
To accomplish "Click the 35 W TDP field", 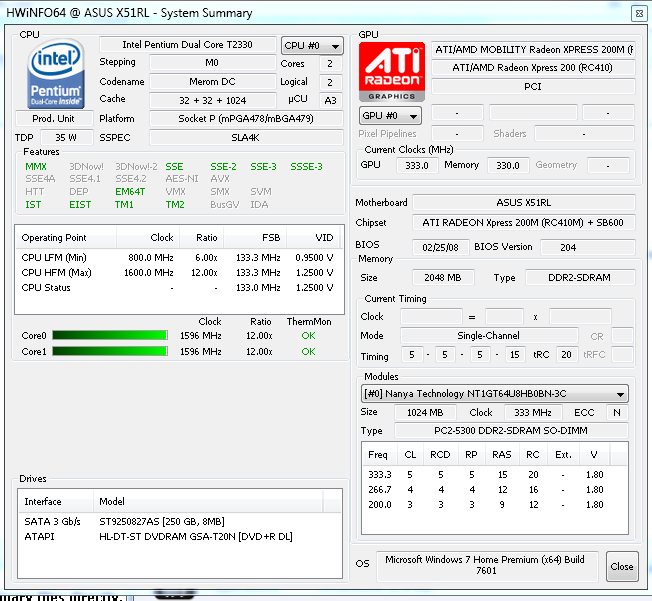I will pyautogui.click(x=66, y=137).
